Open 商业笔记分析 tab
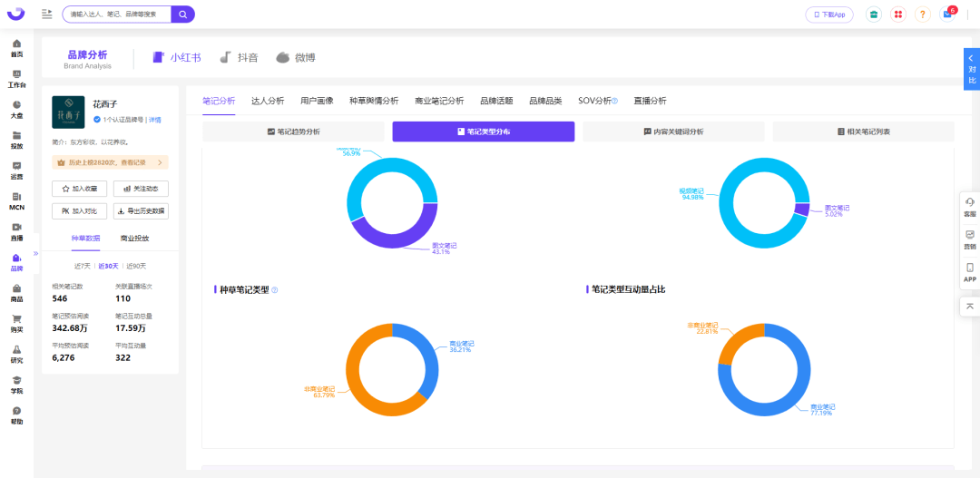 pyautogui.click(x=439, y=101)
